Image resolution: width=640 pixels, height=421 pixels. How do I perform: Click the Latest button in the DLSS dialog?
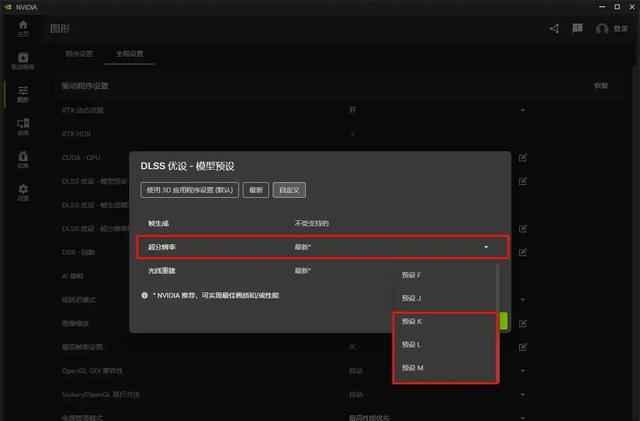click(x=256, y=190)
